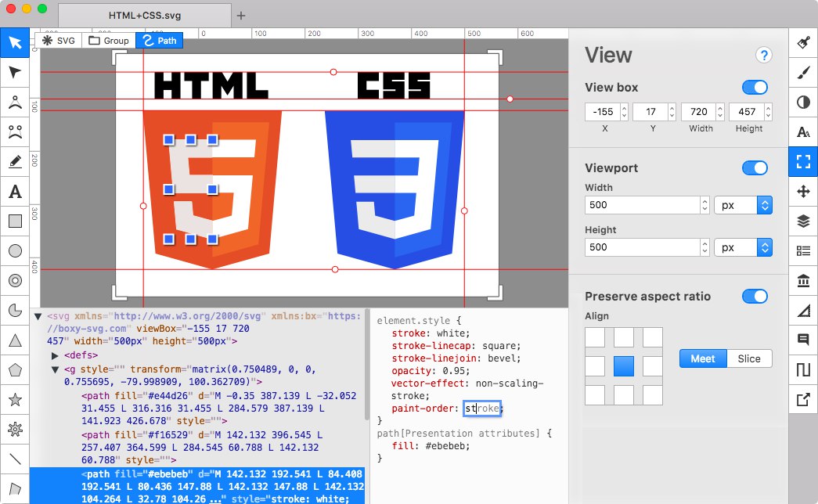The width and height of the screenshot is (818, 504).
Task: Open the Export panel
Action: [803, 400]
